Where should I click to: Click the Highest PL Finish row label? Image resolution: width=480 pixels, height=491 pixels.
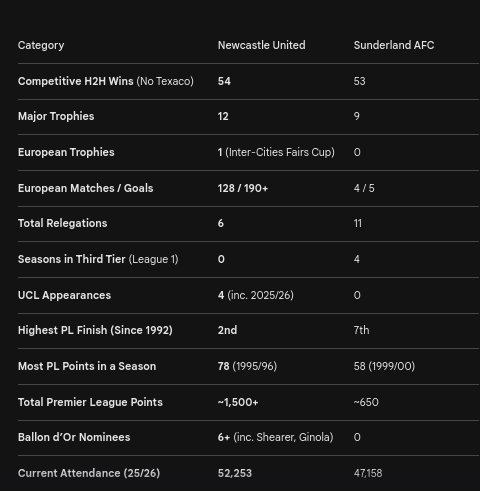[95, 330]
